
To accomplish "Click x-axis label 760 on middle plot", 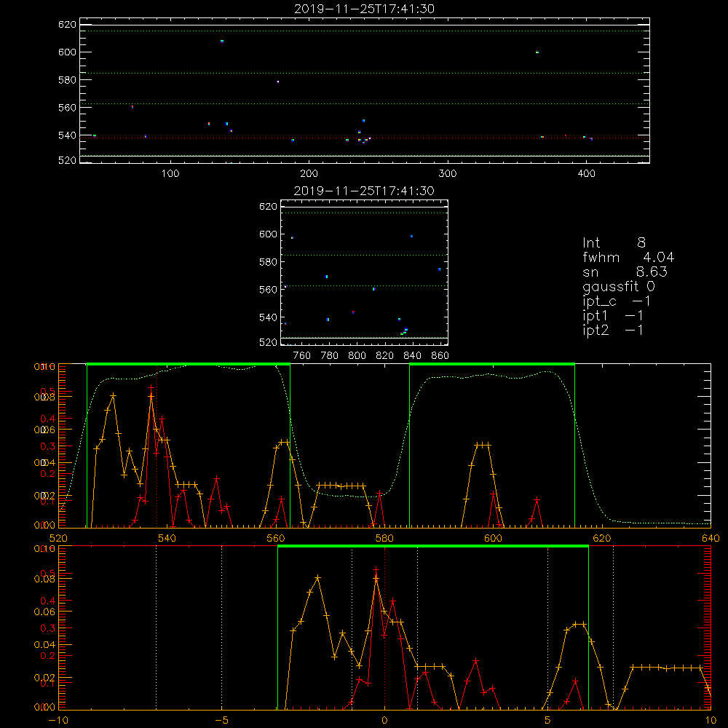I will click(302, 356).
